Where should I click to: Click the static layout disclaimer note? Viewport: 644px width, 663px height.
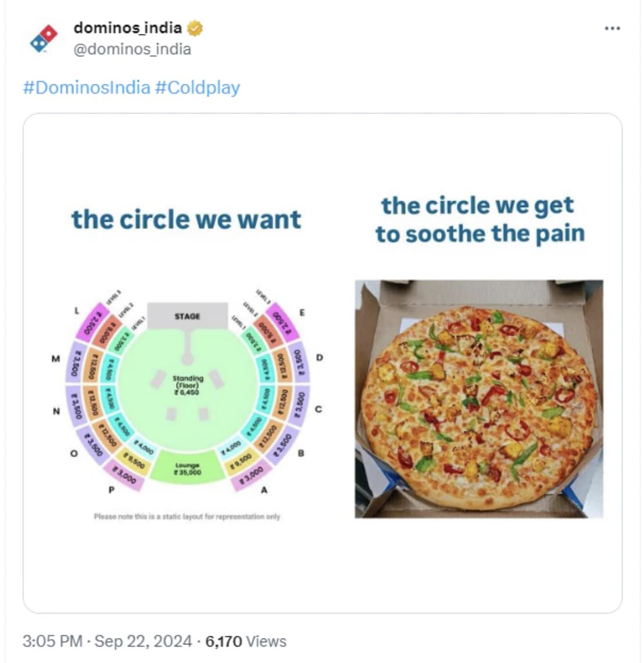pyautogui.click(x=187, y=516)
